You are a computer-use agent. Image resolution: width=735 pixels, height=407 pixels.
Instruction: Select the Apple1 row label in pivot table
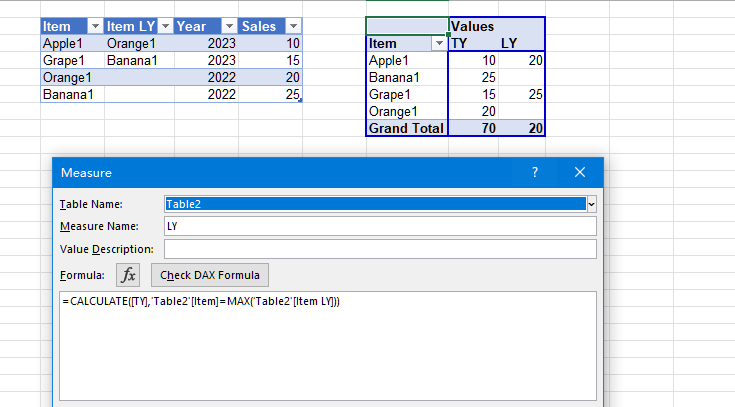[407, 60]
